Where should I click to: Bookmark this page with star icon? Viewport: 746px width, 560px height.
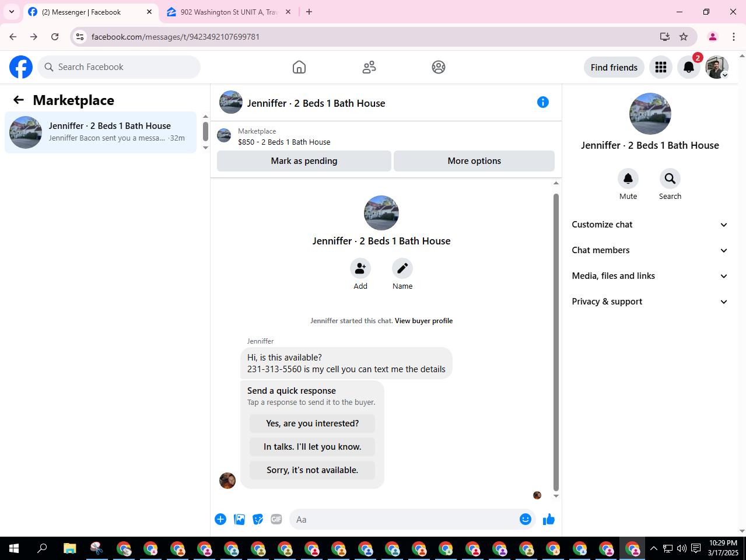point(684,37)
